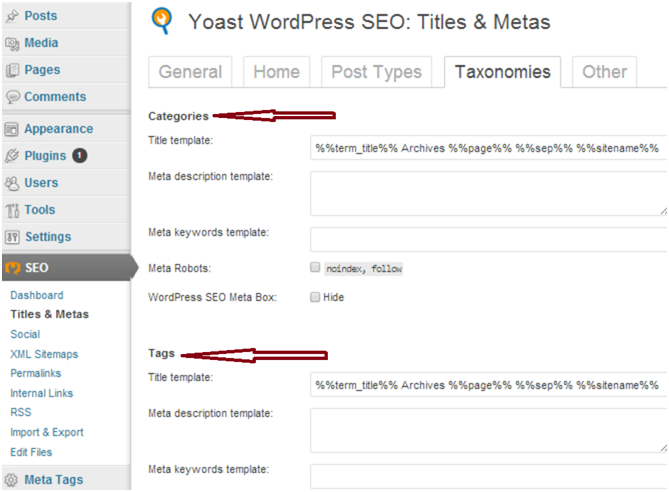Click the Yoast logo beside page title

(162, 21)
